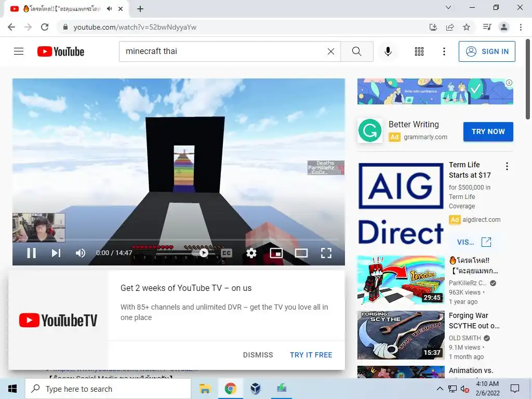Mute the tab via speaker icon

(x=109, y=9)
